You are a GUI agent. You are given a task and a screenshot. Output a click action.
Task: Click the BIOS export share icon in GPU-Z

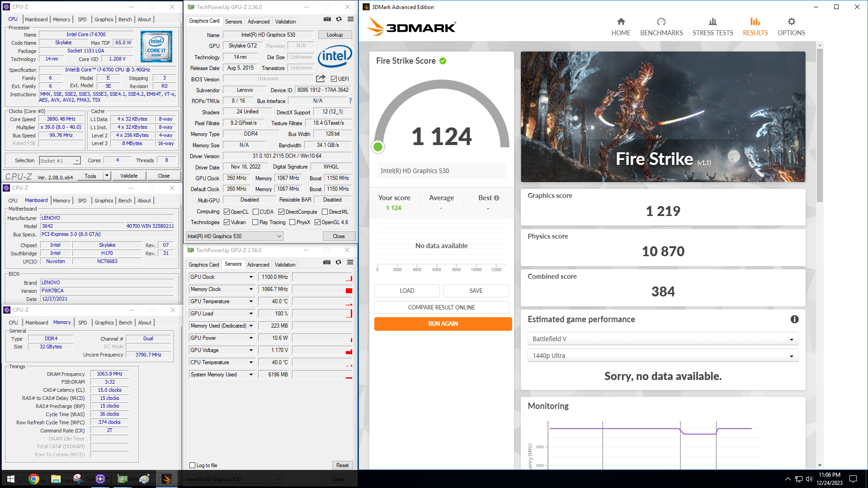tap(321, 79)
